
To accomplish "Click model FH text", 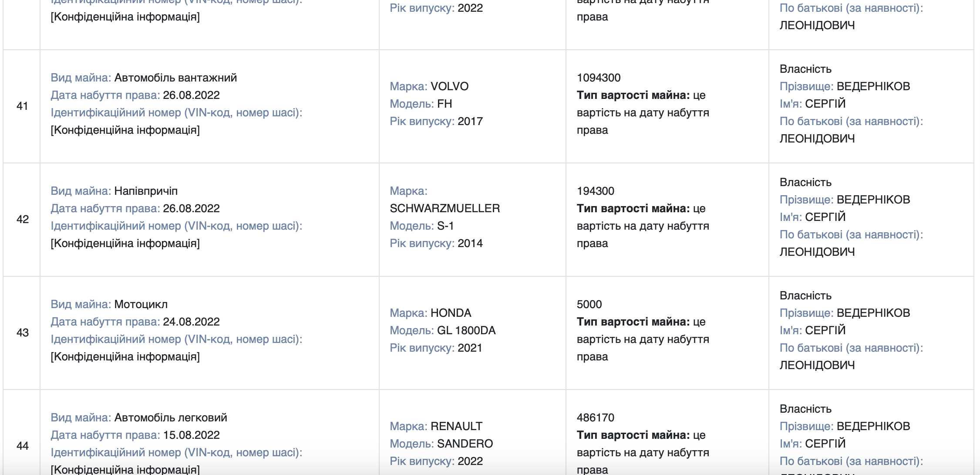I will 445,104.
